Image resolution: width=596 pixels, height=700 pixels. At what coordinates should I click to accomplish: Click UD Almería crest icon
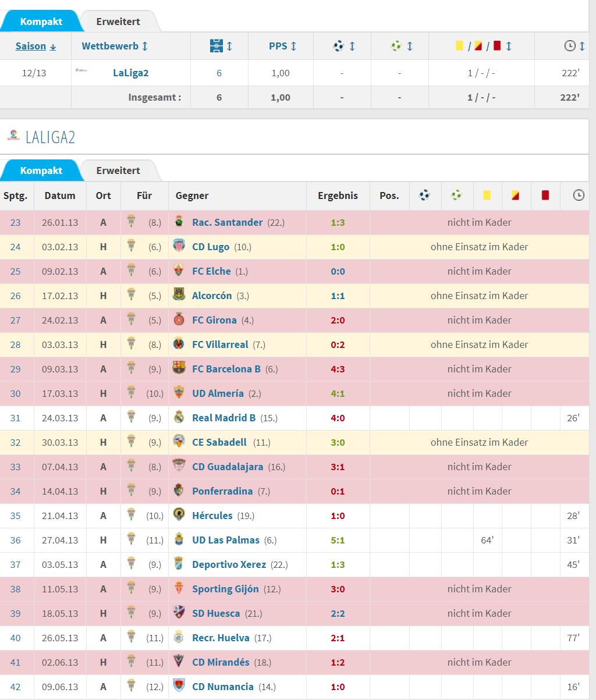click(179, 393)
